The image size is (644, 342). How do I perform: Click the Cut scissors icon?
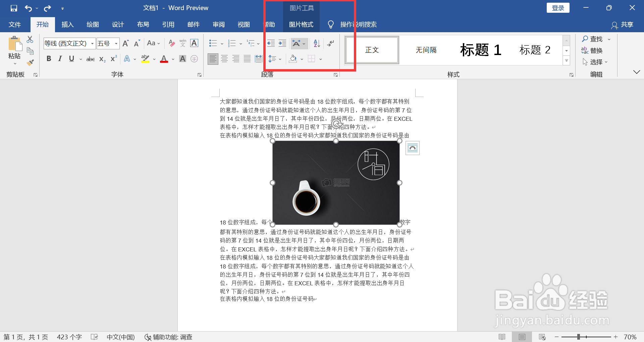pyautogui.click(x=30, y=39)
